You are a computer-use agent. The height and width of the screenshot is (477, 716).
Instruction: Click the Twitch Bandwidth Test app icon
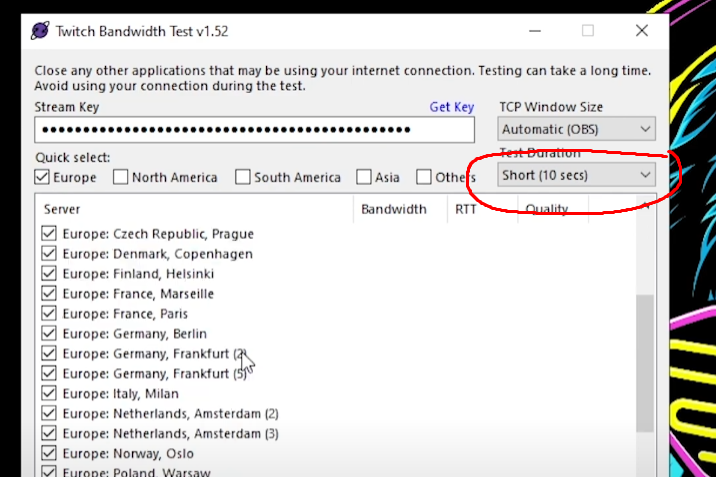click(x=40, y=31)
